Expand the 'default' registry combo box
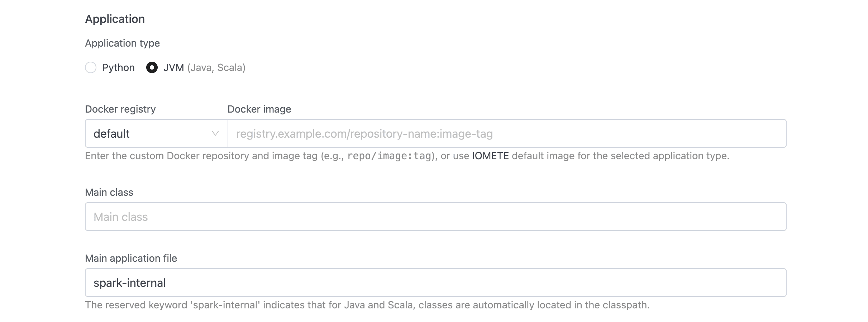 (156, 133)
